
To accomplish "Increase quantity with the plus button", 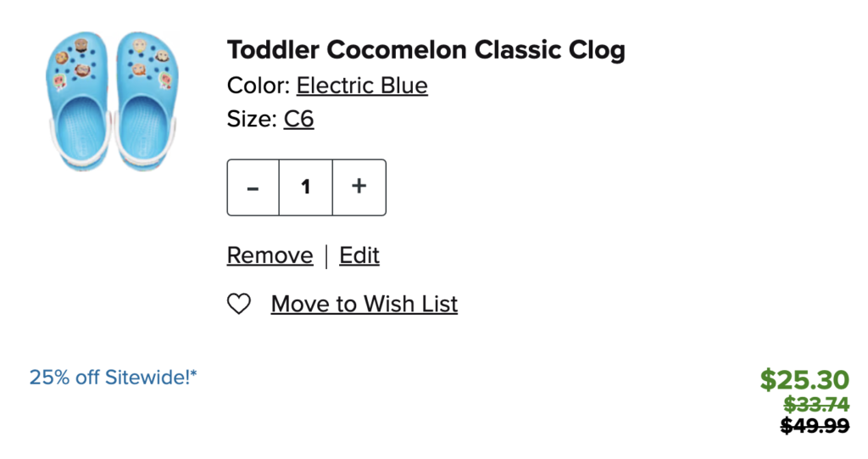I will 359,188.
